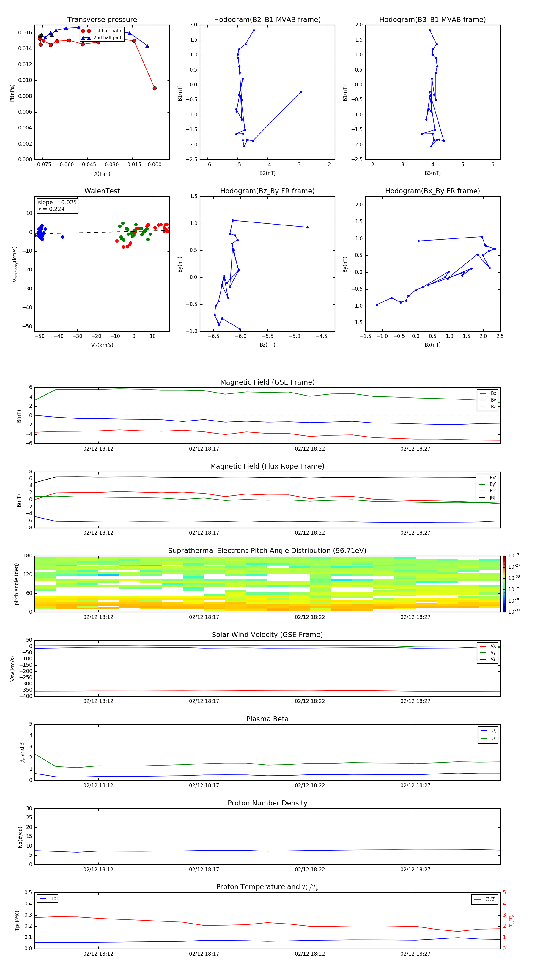The image size is (535, 980).
Task: Click the Suprathermal Electrons Pitch Angle Distribution title
Action: click(267, 551)
